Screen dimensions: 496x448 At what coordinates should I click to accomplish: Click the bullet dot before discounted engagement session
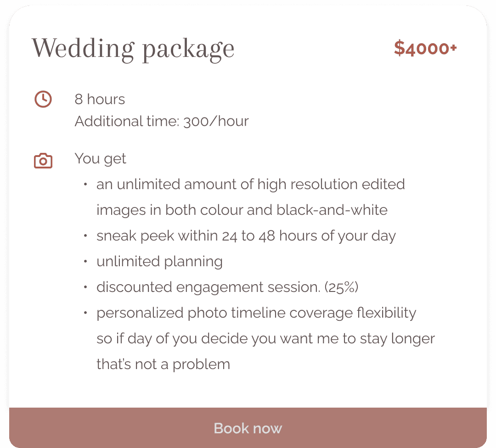pos(85,287)
